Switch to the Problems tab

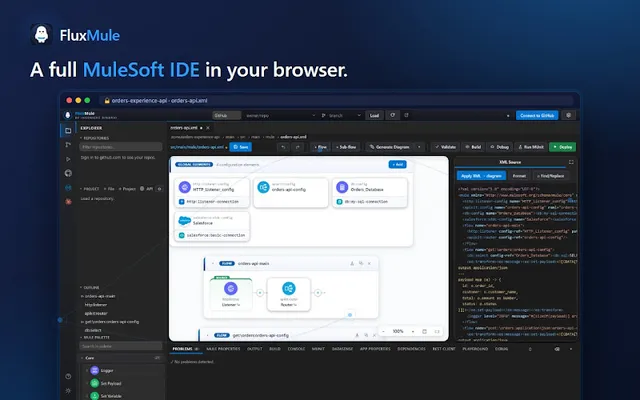(185, 349)
